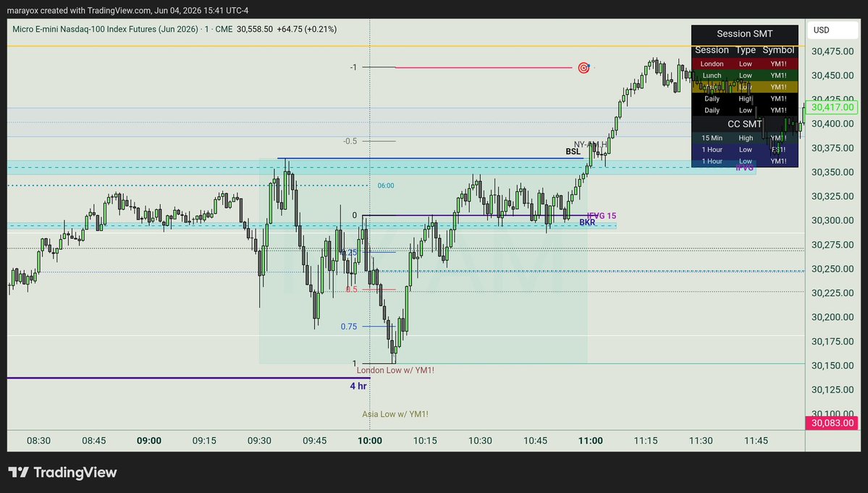Click the 30,200.00 price axis label
This screenshot has height=493, width=868.
(832, 318)
